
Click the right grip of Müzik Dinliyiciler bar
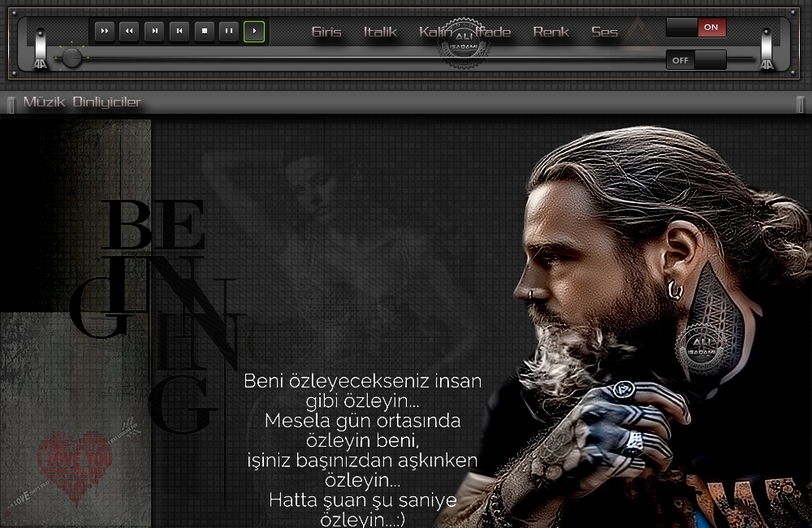(x=800, y=104)
